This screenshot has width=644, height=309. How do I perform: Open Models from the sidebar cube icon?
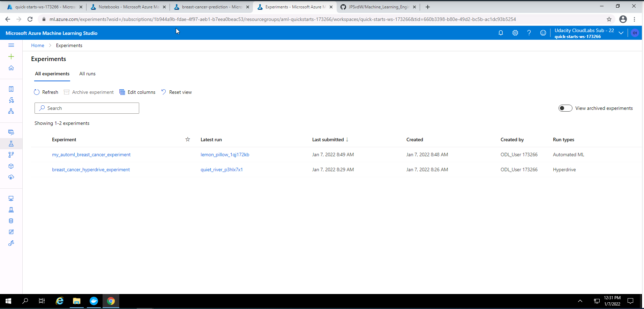(11, 166)
